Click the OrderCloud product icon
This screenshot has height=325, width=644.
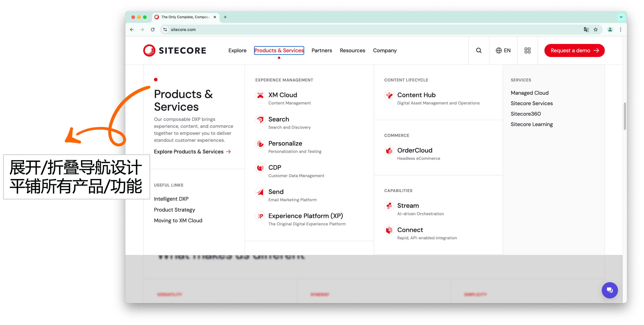pyautogui.click(x=389, y=150)
